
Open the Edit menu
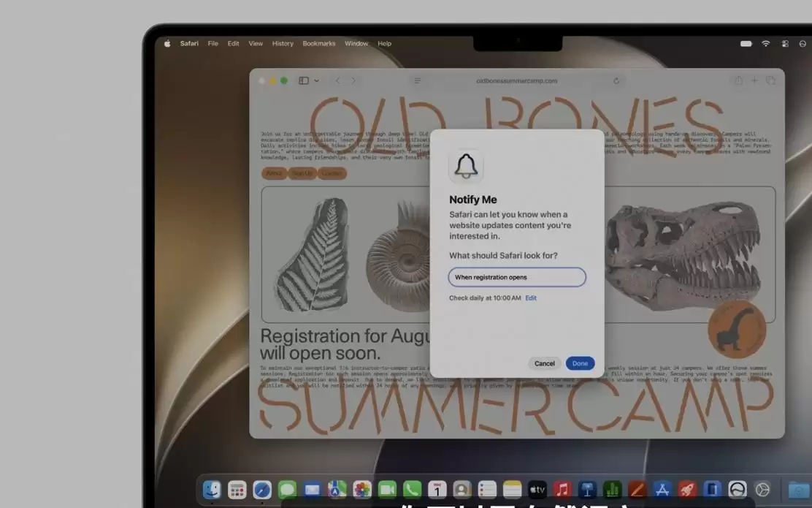(x=233, y=44)
